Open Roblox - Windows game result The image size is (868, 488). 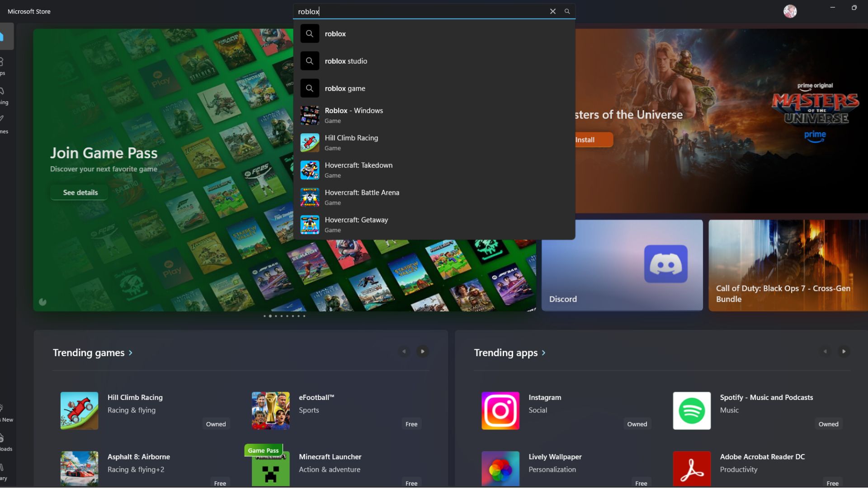coord(434,116)
